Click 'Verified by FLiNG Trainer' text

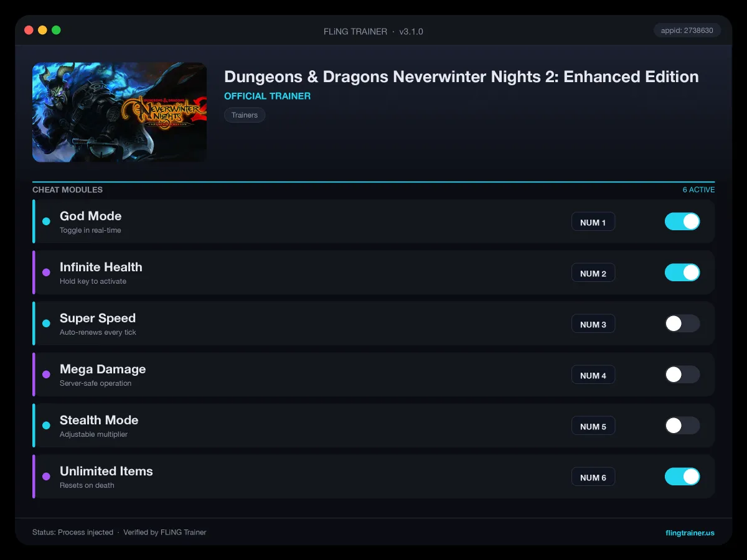165,533
